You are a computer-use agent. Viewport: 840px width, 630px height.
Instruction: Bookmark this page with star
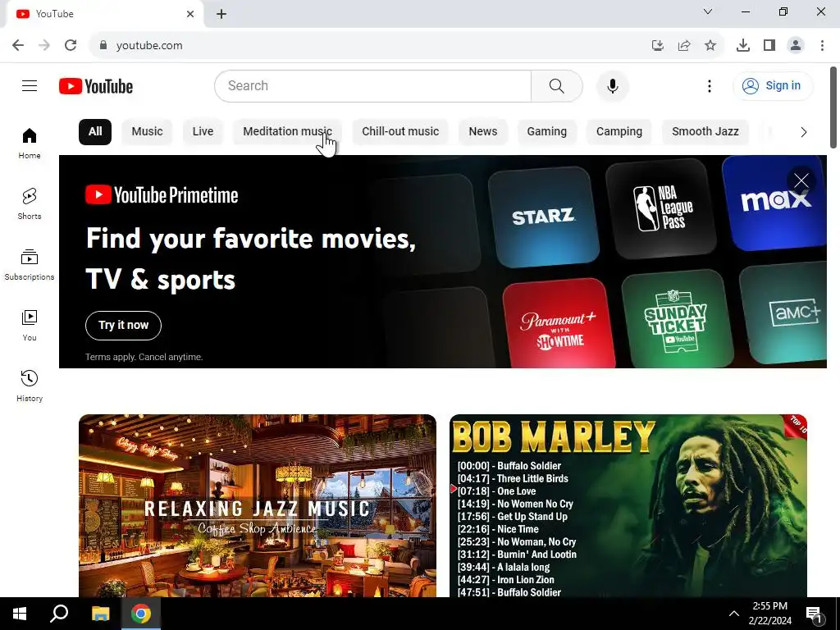(x=710, y=45)
